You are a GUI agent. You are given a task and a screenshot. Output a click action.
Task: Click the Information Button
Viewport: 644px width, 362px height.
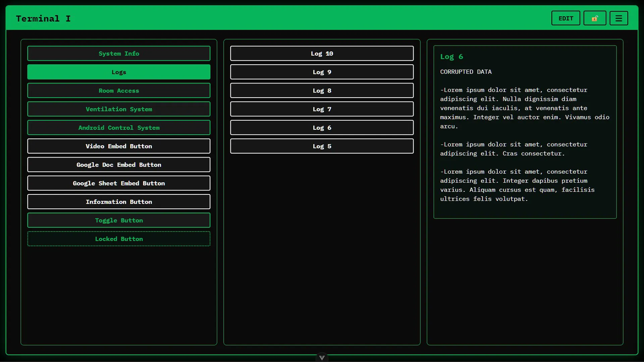coord(119,202)
